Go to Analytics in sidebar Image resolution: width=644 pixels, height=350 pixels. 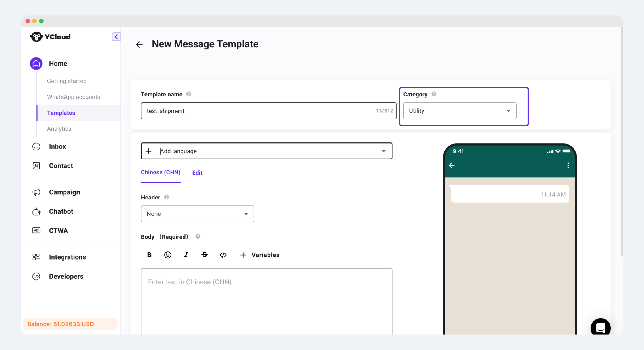[59, 129]
